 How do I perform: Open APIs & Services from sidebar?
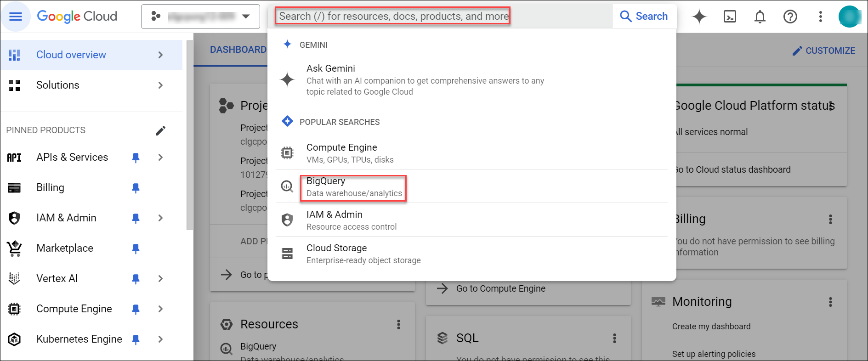tap(72, 157)
